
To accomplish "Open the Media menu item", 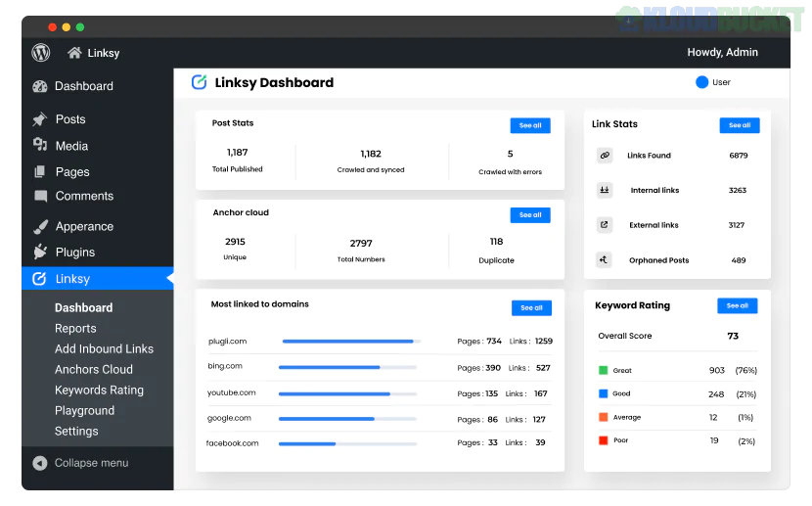I will 71,146.
